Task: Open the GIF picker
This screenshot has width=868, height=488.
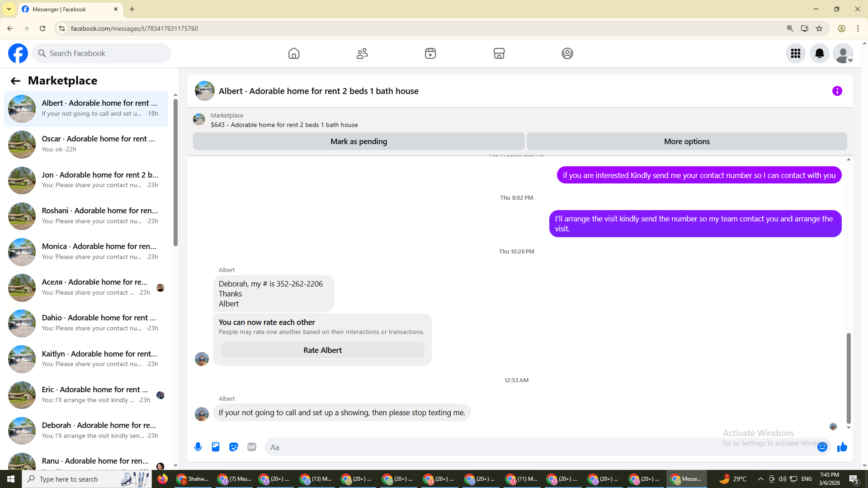Action: 252,447
